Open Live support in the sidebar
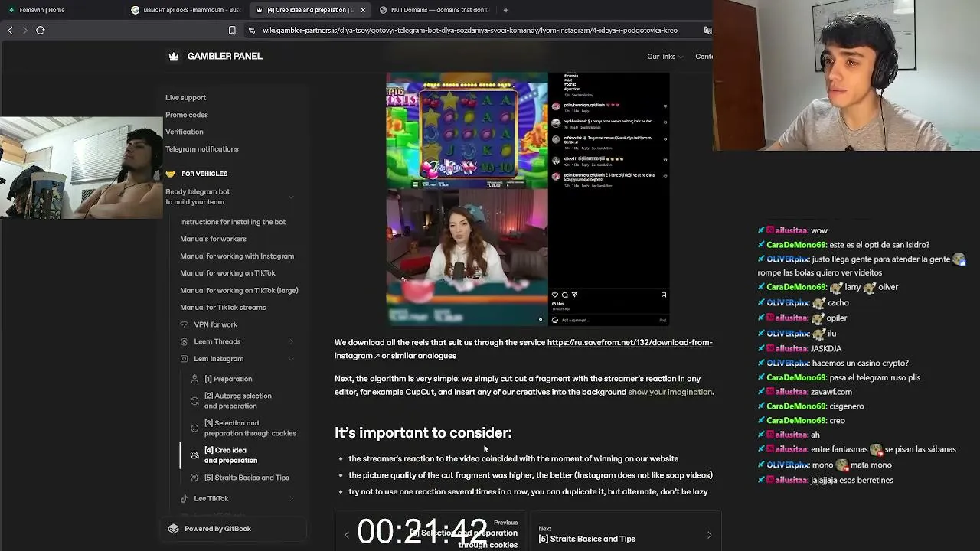The width and height of the screenshot is (980, 551). click(185, 97)
